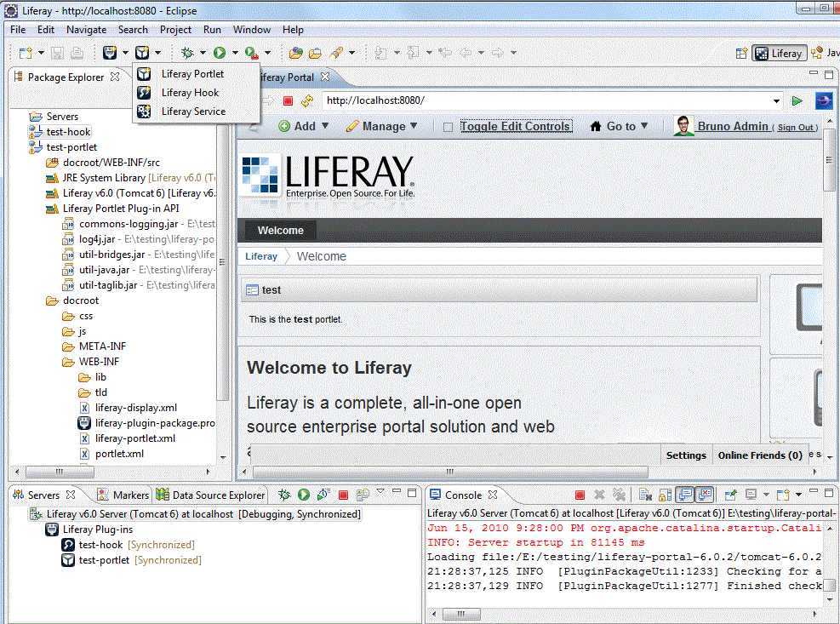Click inside the portal URL address field

(x=511, y=100)
